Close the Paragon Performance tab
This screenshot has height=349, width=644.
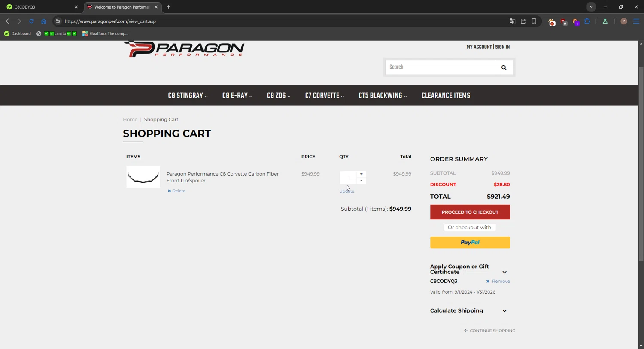click(x=156, y=7)
